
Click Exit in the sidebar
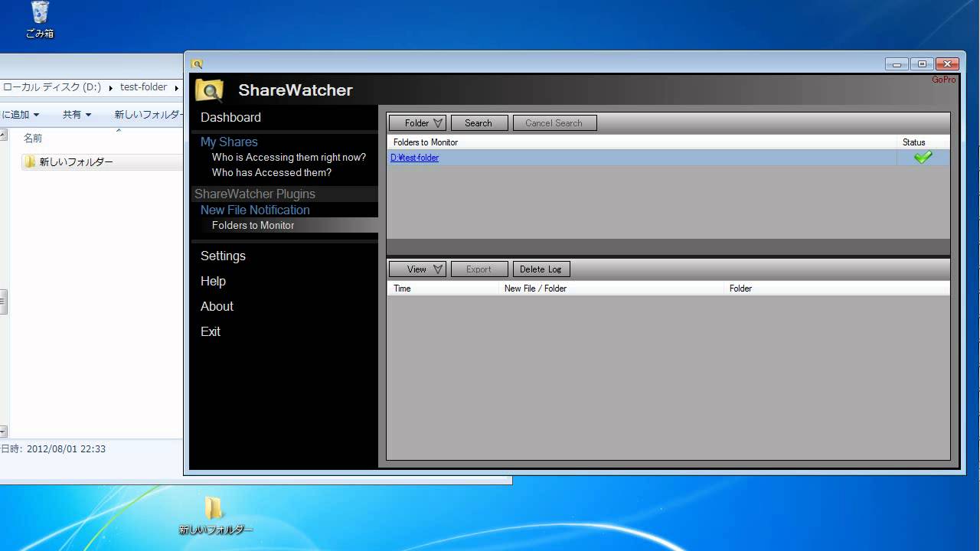coord(211,331)
